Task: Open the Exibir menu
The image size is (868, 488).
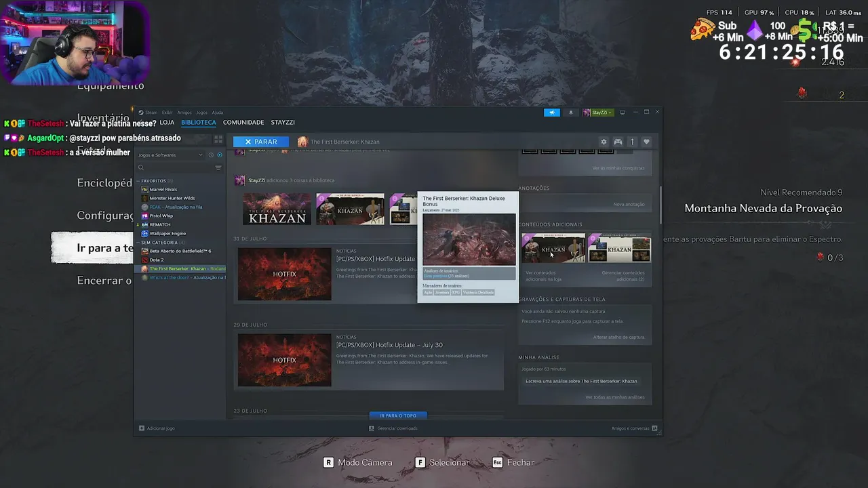Action: tap(167, 113)
